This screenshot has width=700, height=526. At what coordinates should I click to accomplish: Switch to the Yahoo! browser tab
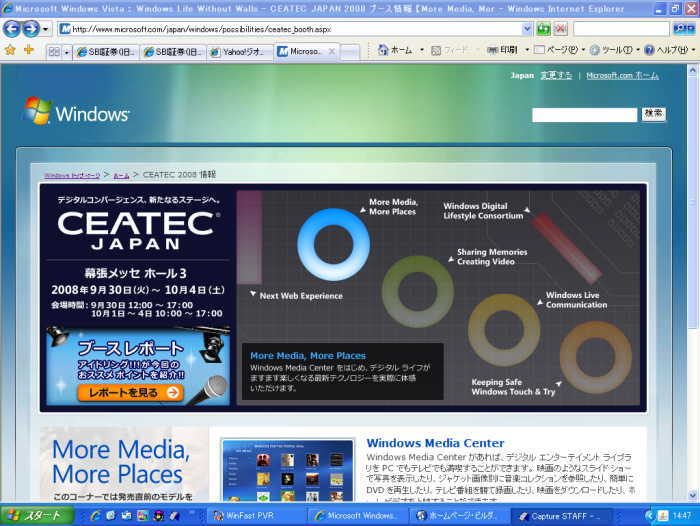(240, 51)
